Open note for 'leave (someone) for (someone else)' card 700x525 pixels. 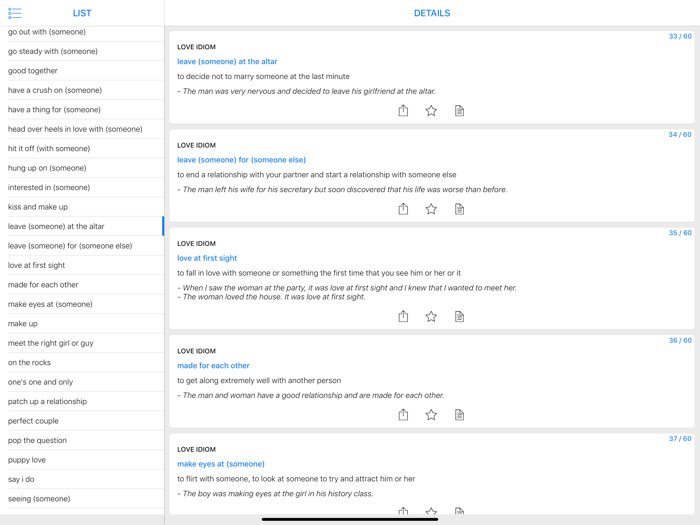[x=459, y=209]
